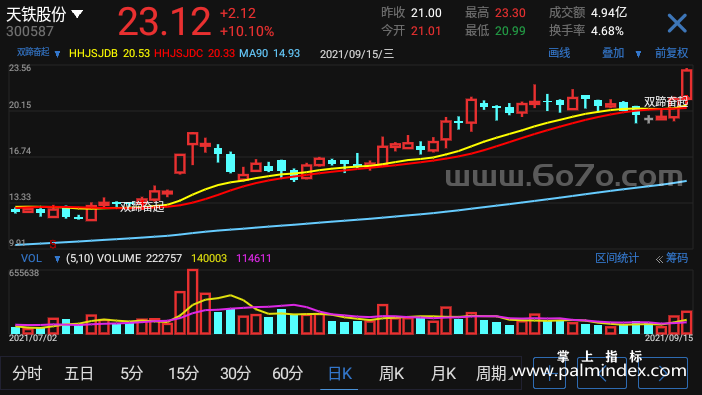
Task: Select the 30分 period tab
Action: 235,373
